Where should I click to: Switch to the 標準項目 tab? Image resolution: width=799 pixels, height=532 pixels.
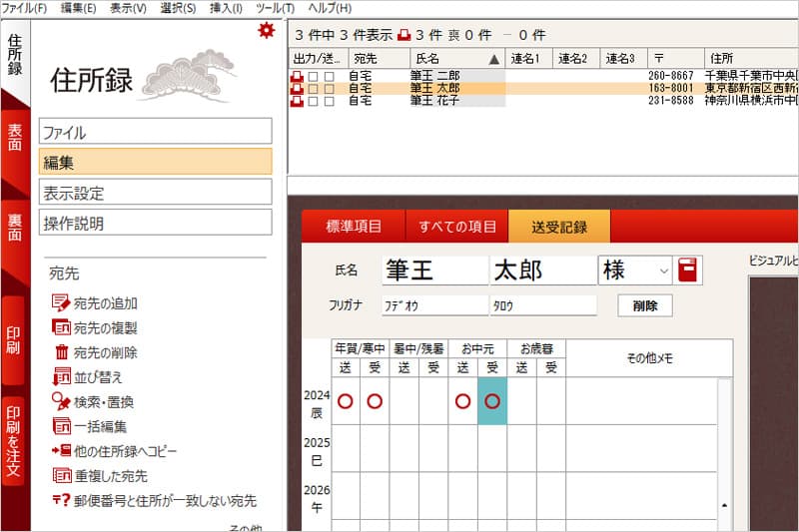click(354, 227)
